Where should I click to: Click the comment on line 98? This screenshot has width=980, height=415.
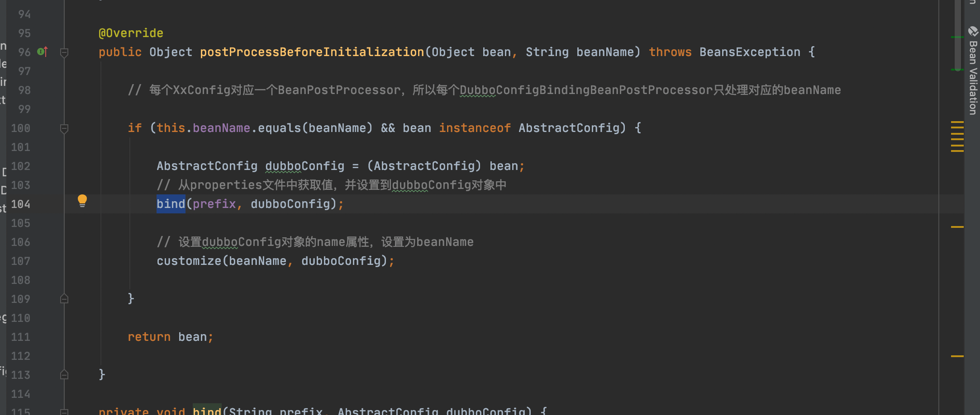(484, 90)
